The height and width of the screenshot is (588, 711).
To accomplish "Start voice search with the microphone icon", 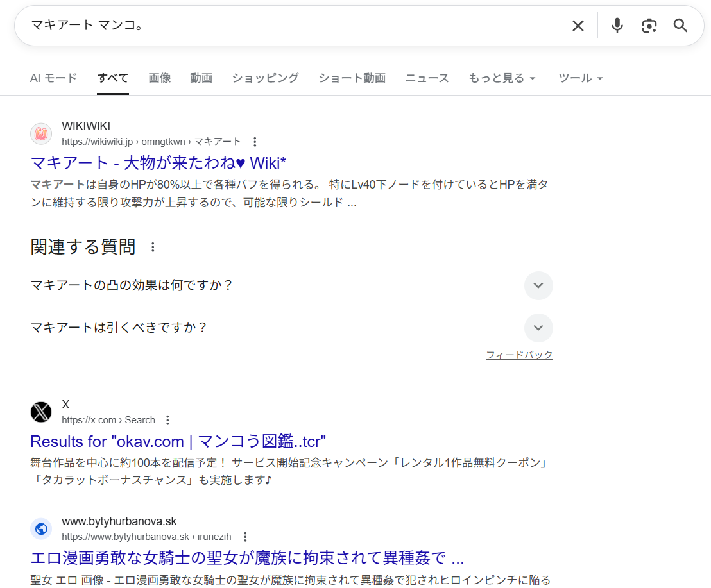I will point(617,26).
